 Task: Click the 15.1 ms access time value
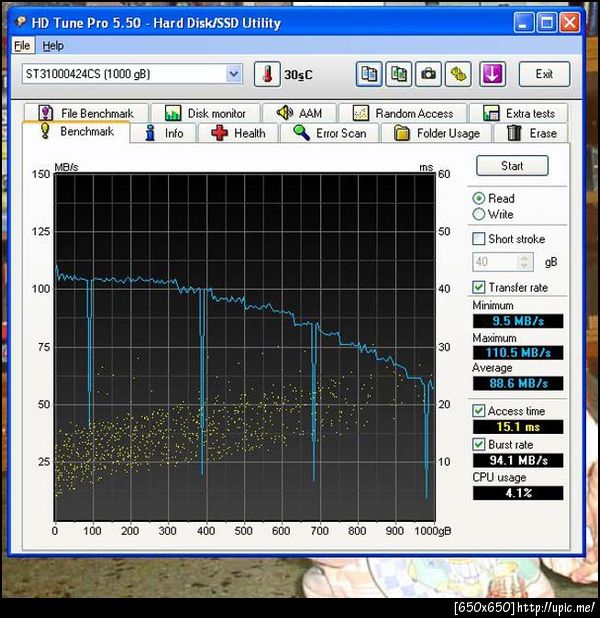click(518, 426)
